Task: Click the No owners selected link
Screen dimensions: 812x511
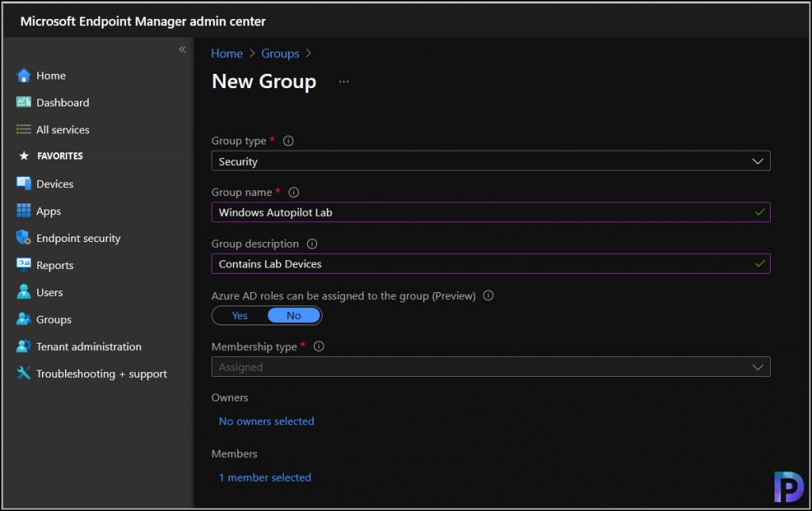Action: pyautogui.click(x=266, y=421)
